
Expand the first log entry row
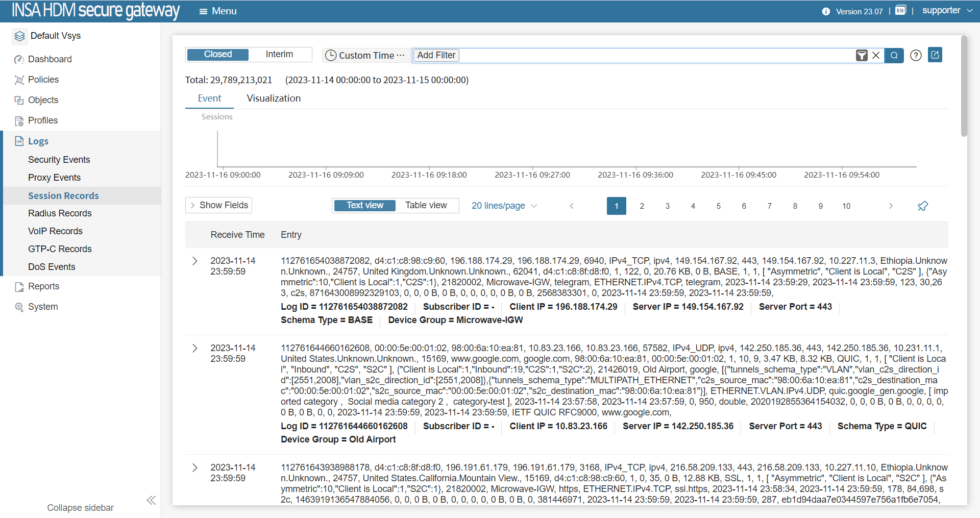[x=194, y=261]
